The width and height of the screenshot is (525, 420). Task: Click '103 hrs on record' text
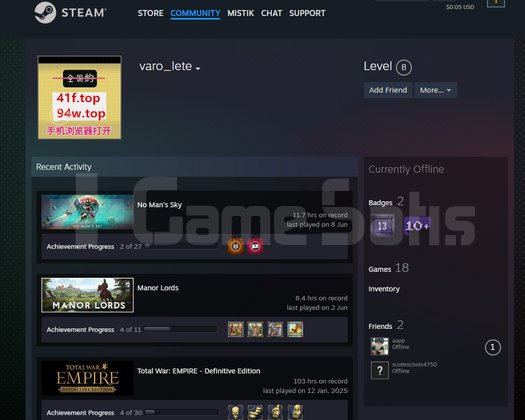pyautogui.click(x=320, y=381)
